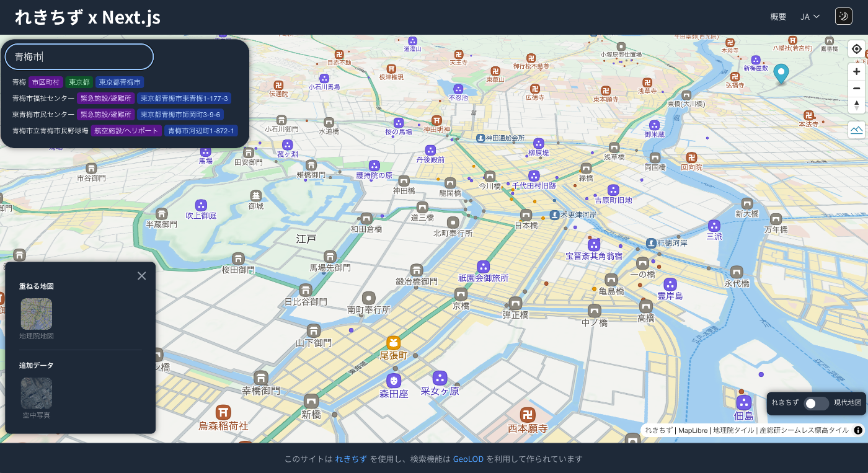
Task: Click the 南町奉行所 office icon
Action: point(369,298)
